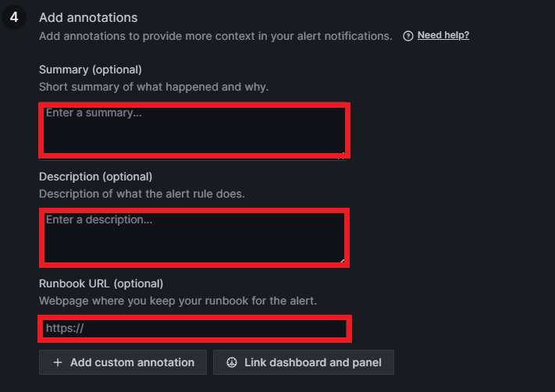The height and width of the screenshot is (392, 555).
Task: Click the description text area resize handle
Action: pyautogui.click(x=342, y=261)
